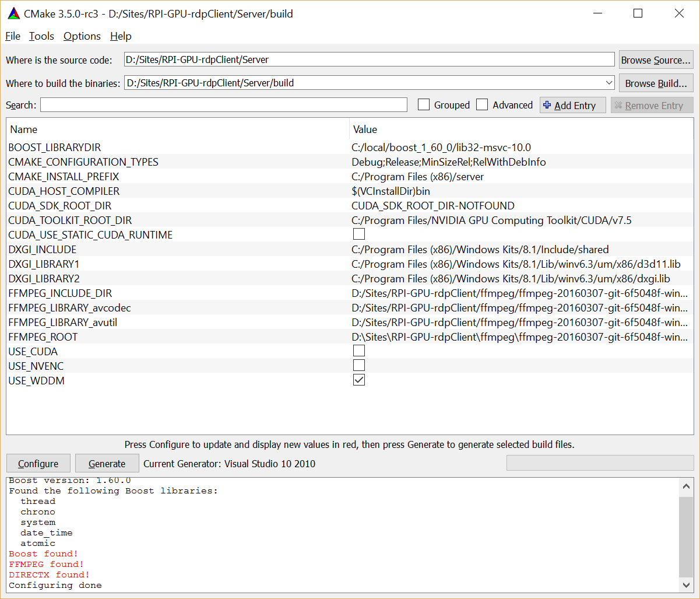Select DXGI_LIBRARY1 entry name
The width and height of the screenshot is (700, 599).
pos(44,264)
